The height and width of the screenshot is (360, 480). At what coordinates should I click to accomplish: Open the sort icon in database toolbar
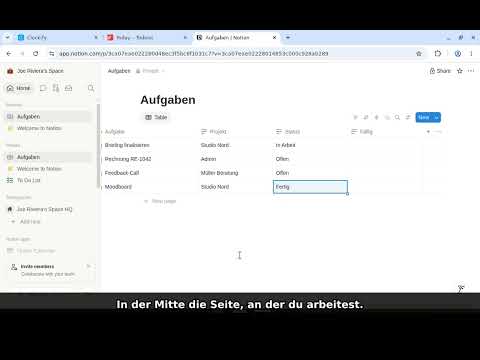click(x=366, y=117)
